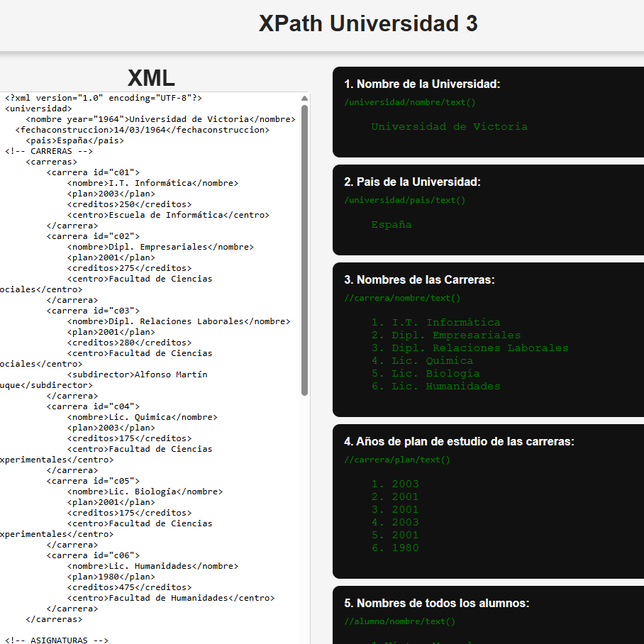Click XPath /universidad/nombre/text()
Screen dimensions: 644x644
click(410, 102)
